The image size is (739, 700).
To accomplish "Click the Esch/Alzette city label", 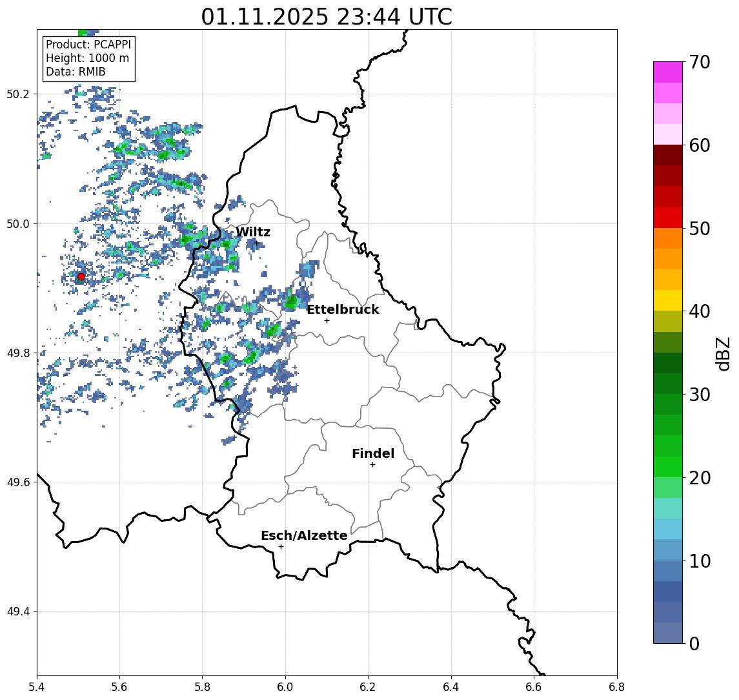I will (x=304, y=535).
